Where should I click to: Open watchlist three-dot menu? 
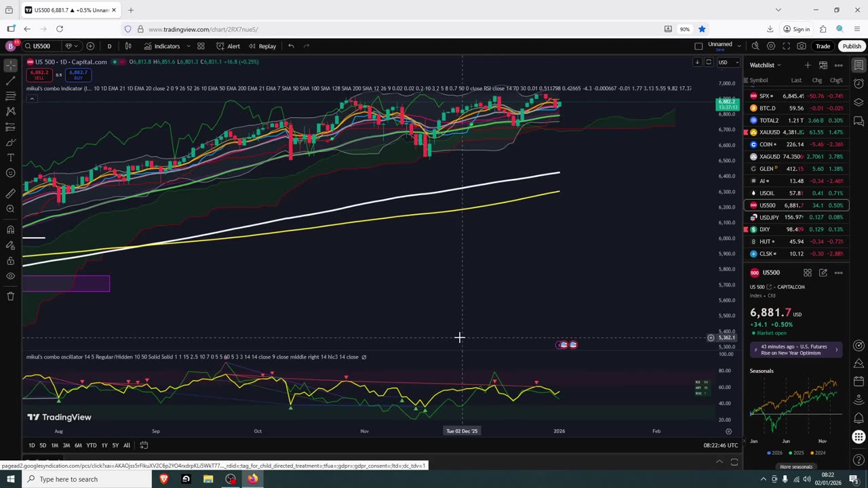coord(838,65)
